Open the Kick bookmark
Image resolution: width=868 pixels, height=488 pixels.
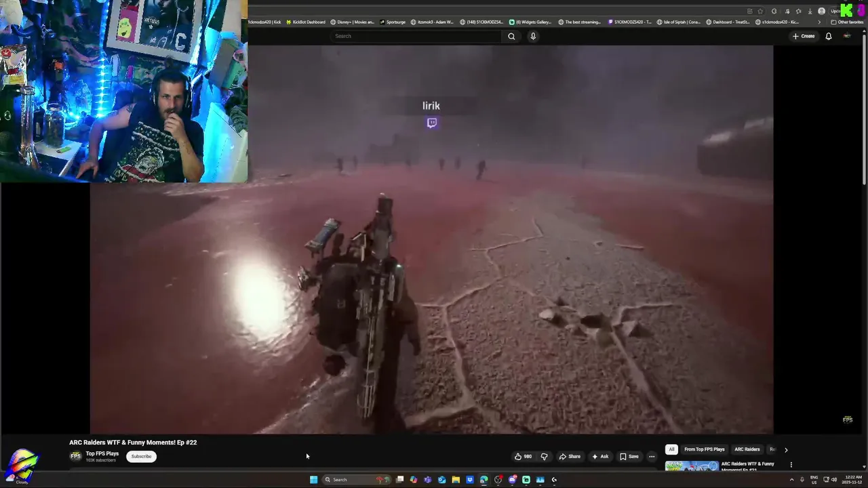click(264, 22)
